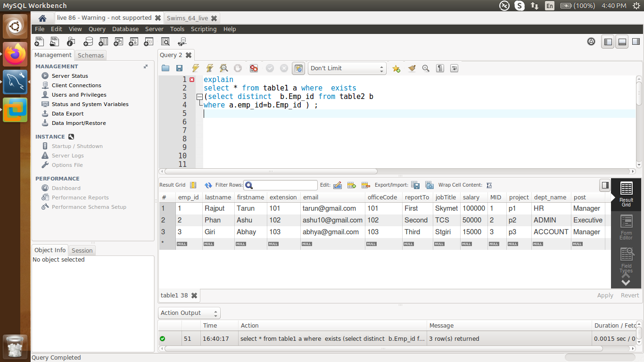Close the table1 38 result tab

click(194, 296)
